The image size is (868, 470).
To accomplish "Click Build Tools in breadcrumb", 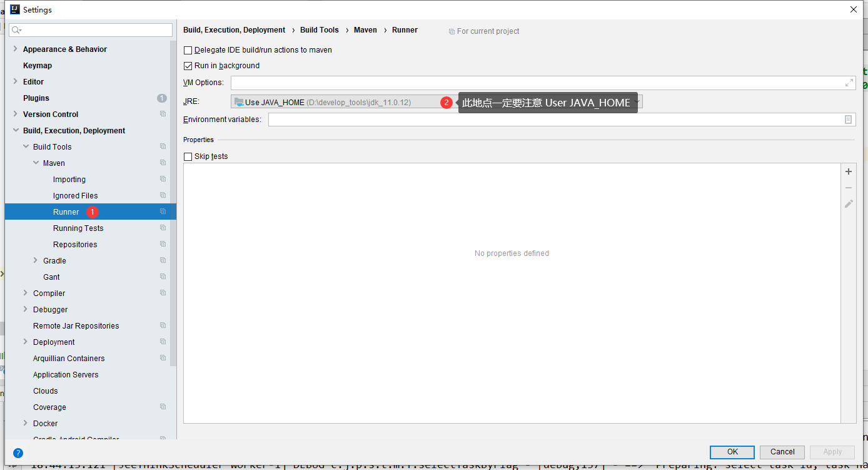I will click(x=320, y=30).
